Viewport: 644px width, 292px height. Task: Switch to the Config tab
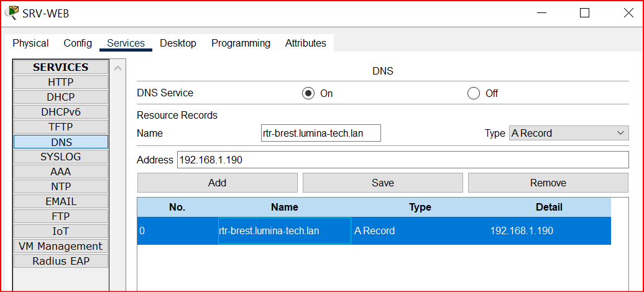pos(78,43)
